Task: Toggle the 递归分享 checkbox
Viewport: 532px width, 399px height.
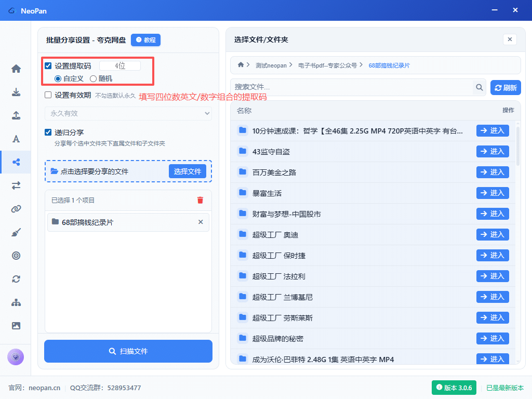Action: (48, 132)
